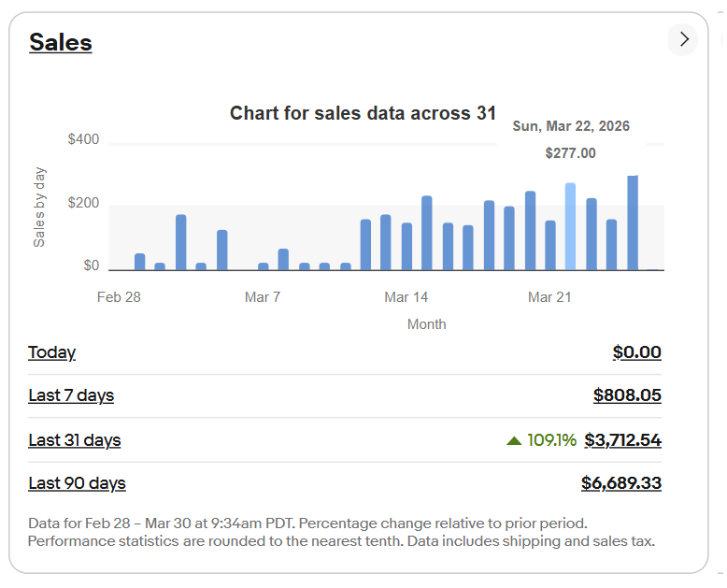
Task: Click the green upward trend triangle icon
Action: point(514,440)
